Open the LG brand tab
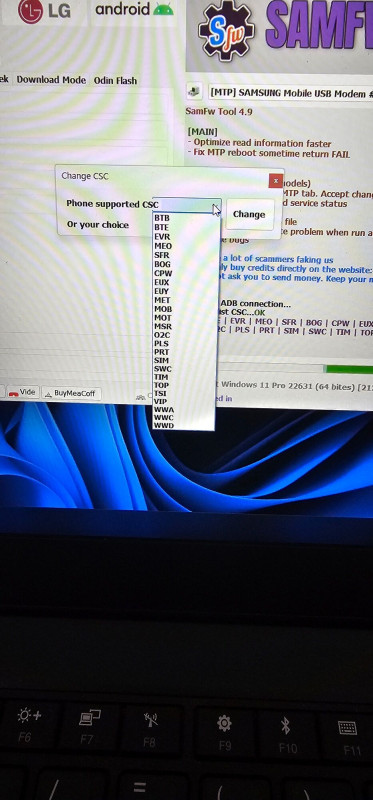This screenshot has width=373, height=800. coord(44,11)
